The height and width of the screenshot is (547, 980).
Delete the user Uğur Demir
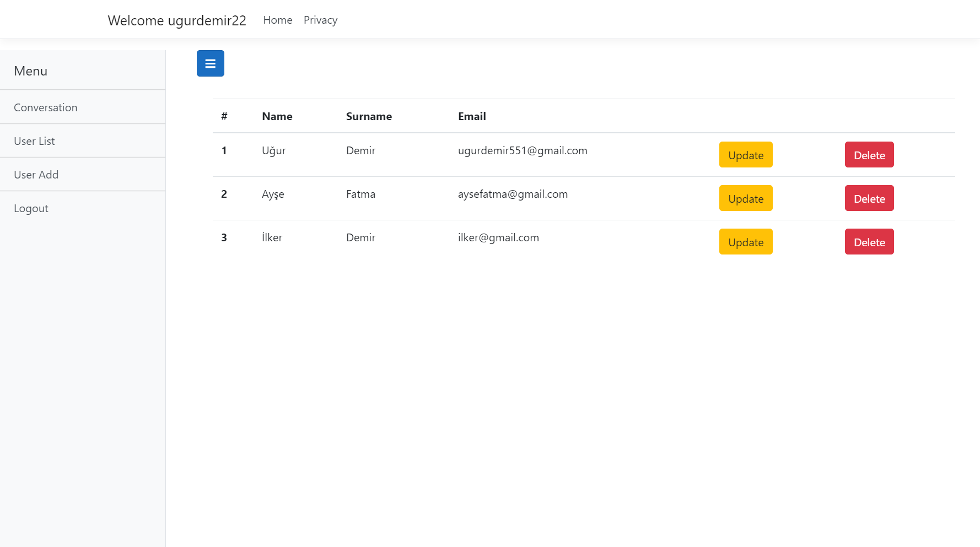[869, 155]
